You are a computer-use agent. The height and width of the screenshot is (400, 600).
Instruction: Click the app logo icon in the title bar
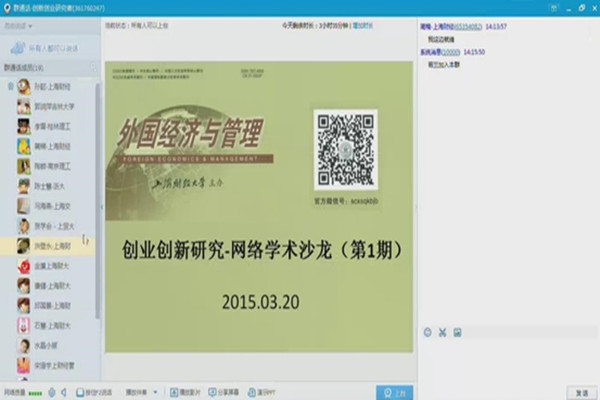(x=7, y=8)
